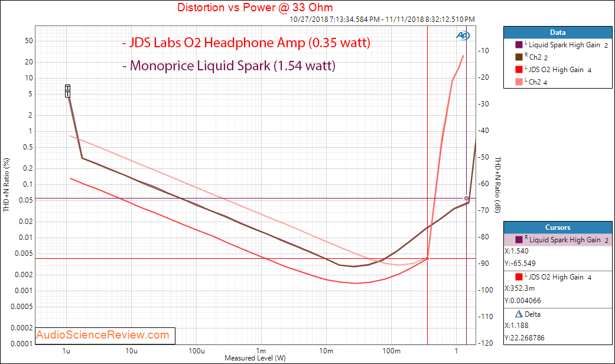This screenshot has width=615, height=364.
Task: Click the purple cursor marker on curve
Action: tap(466, 199)
